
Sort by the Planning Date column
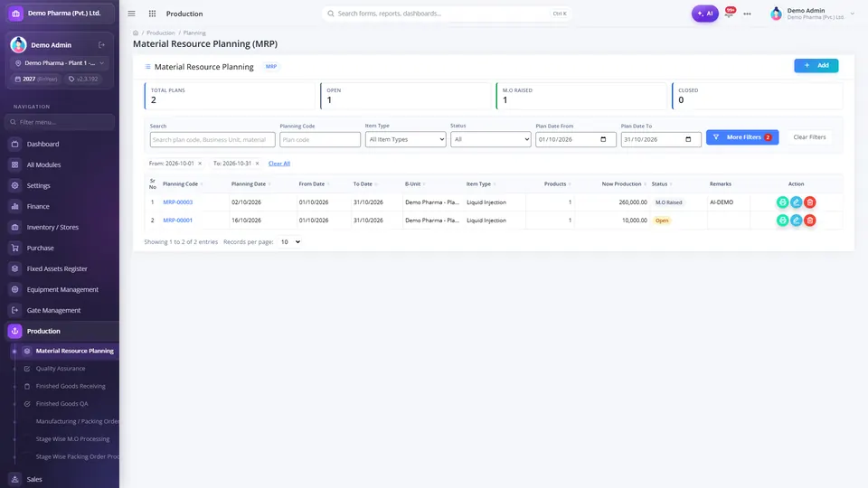[x=250, y=184]
